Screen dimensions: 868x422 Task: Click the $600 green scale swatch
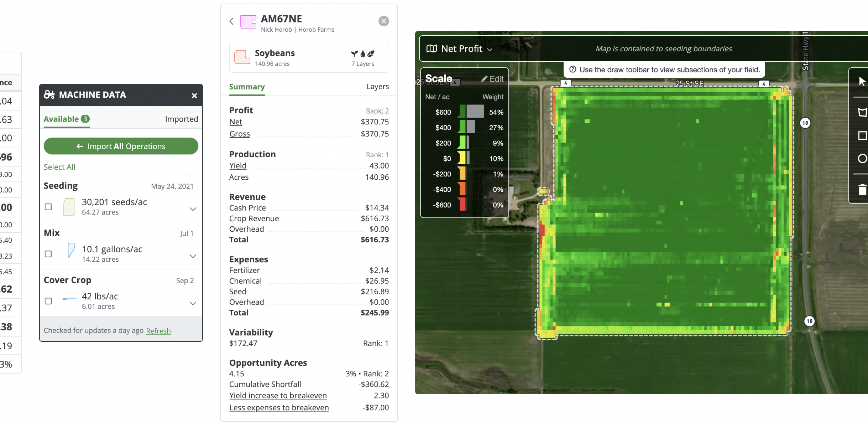click(462, 112)
